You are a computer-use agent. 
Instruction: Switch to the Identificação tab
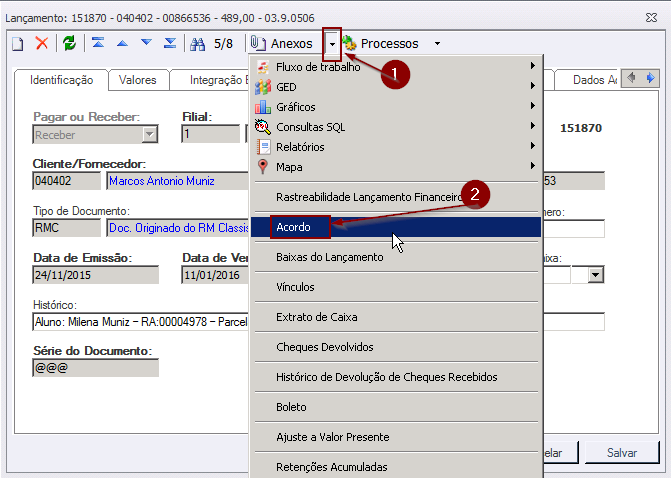tap(62, 80)
